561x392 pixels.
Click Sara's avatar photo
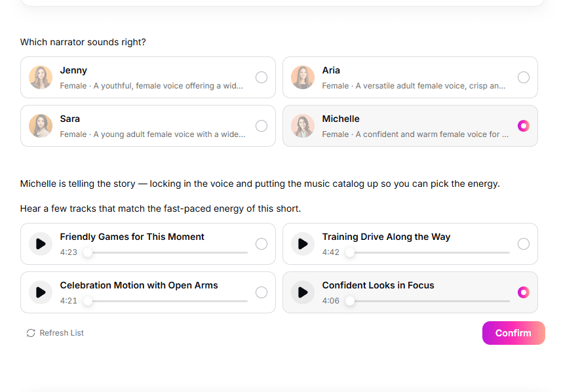tap(41, 126)
